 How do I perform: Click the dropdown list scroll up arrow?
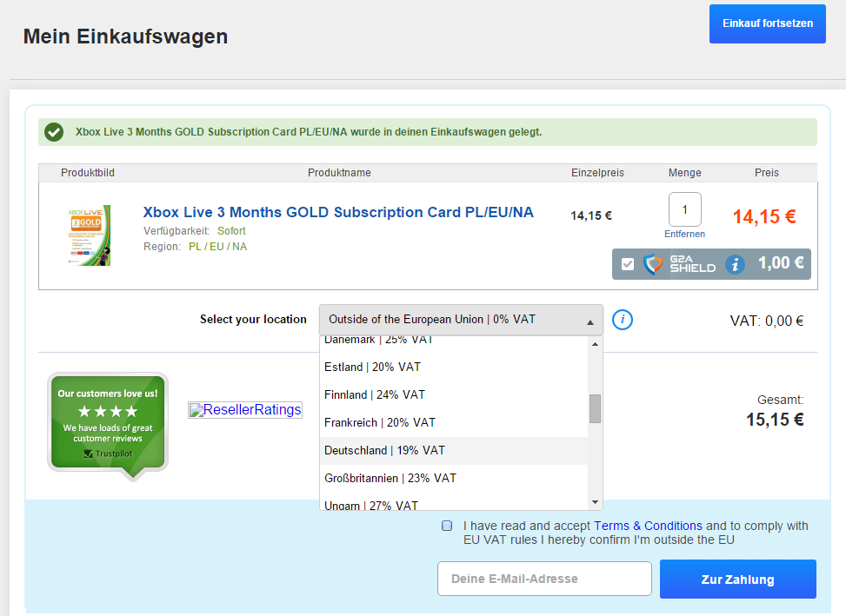click(595, 344)
